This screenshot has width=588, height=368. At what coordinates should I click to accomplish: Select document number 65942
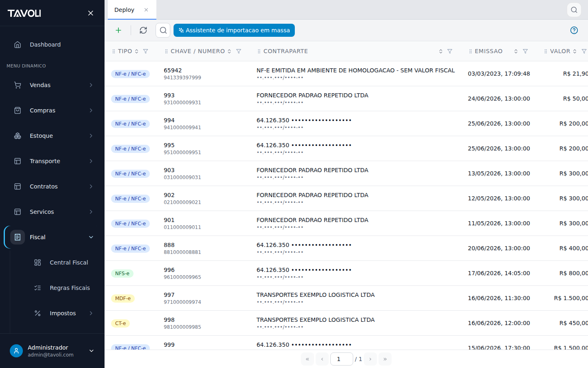click(173, 70)
